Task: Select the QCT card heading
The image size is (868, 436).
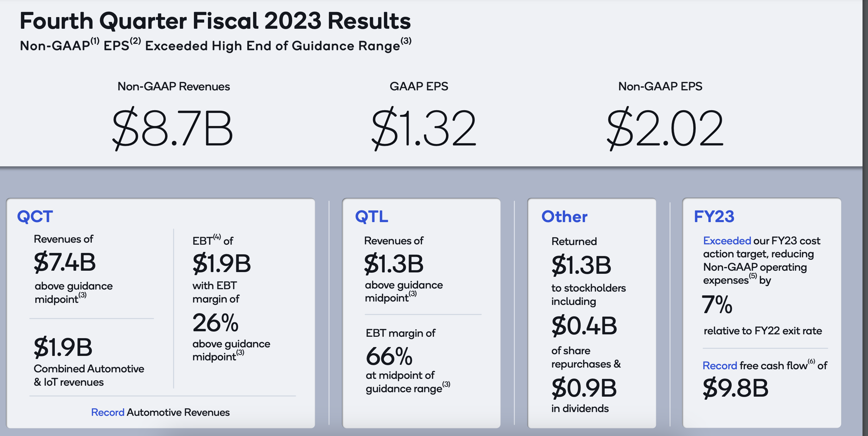Action: tap(35, 217)
